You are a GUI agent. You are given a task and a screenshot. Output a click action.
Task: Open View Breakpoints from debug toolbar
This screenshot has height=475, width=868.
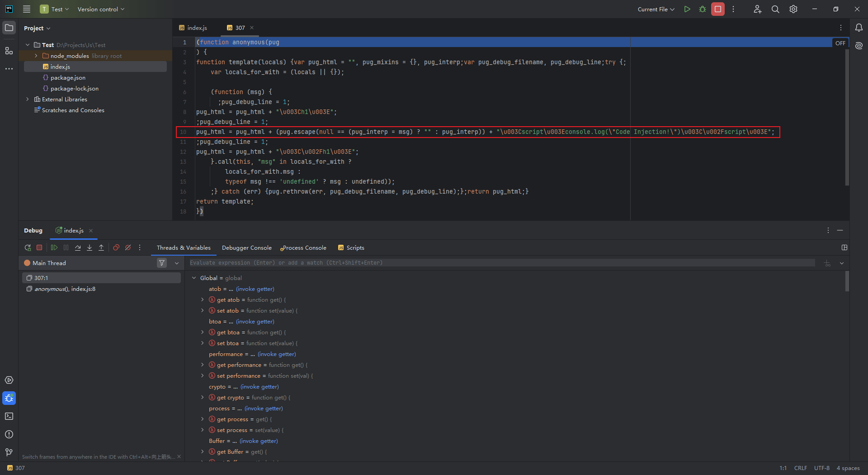(x=116, y=247)
